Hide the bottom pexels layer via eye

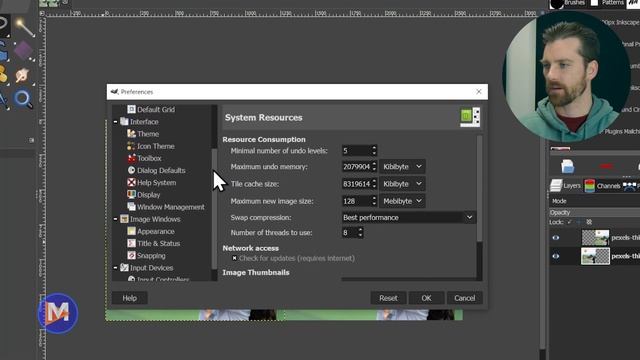(556, 256)
